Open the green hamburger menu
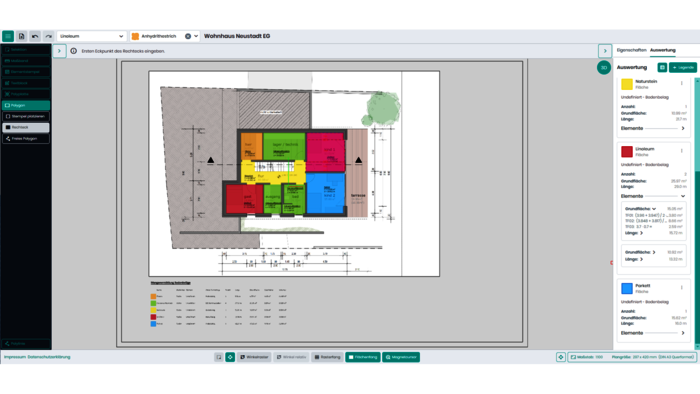The image size is (700, 394). pyautogui.click(x=8, y=36)
